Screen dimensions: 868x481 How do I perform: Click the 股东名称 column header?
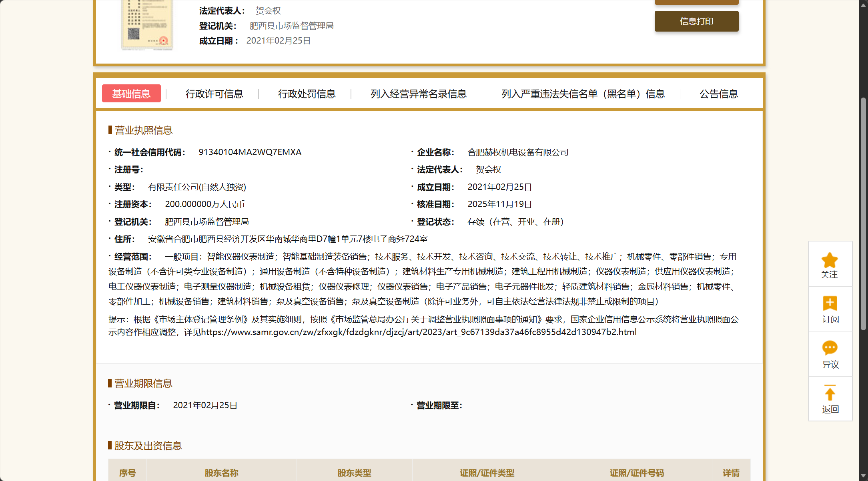click(221, 473)
